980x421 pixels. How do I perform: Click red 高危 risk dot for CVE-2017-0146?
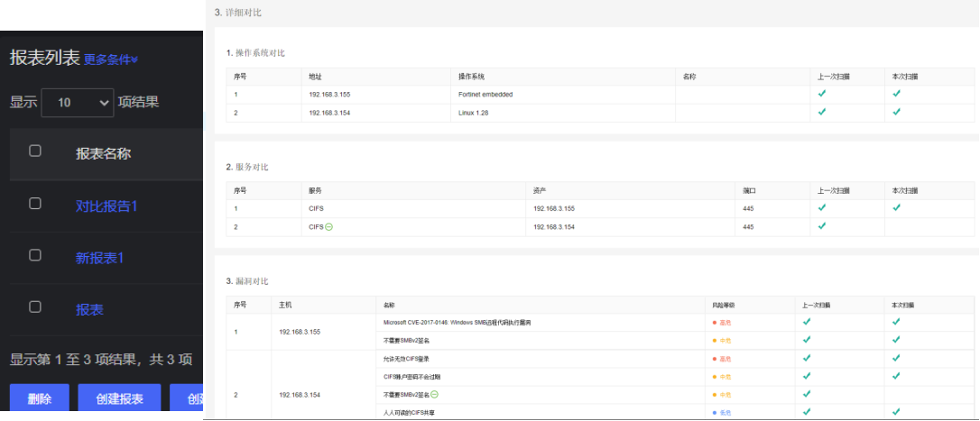(x=715, y=322)
